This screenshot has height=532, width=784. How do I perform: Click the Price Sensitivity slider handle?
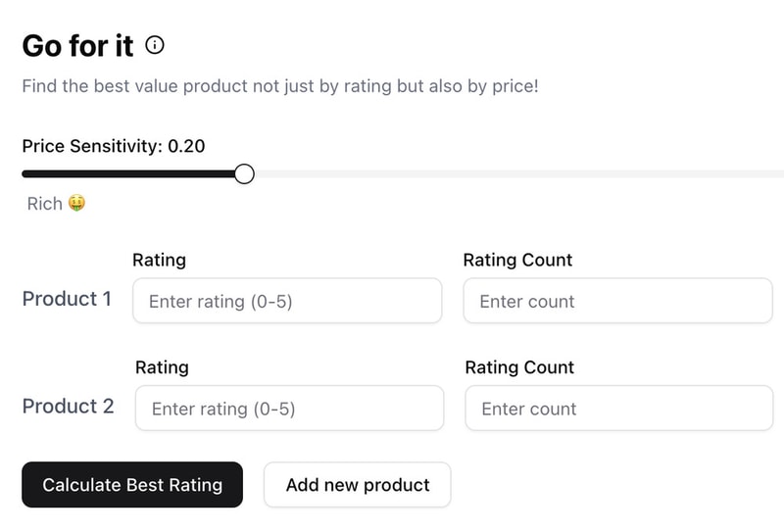point(244,174)
